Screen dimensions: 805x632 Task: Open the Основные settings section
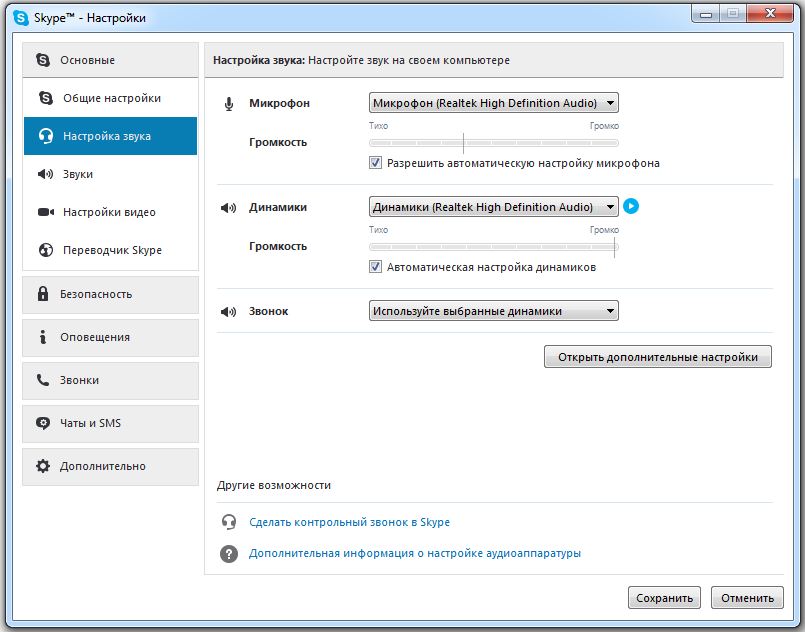pyautogui.click(x=110, y=60)
